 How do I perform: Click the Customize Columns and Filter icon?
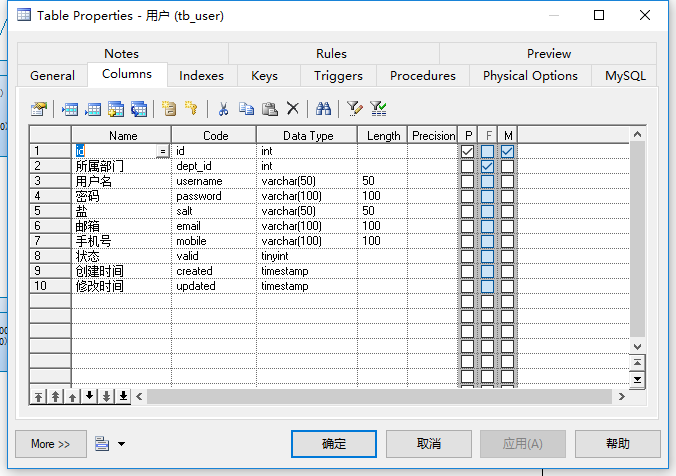coord(354,109)
